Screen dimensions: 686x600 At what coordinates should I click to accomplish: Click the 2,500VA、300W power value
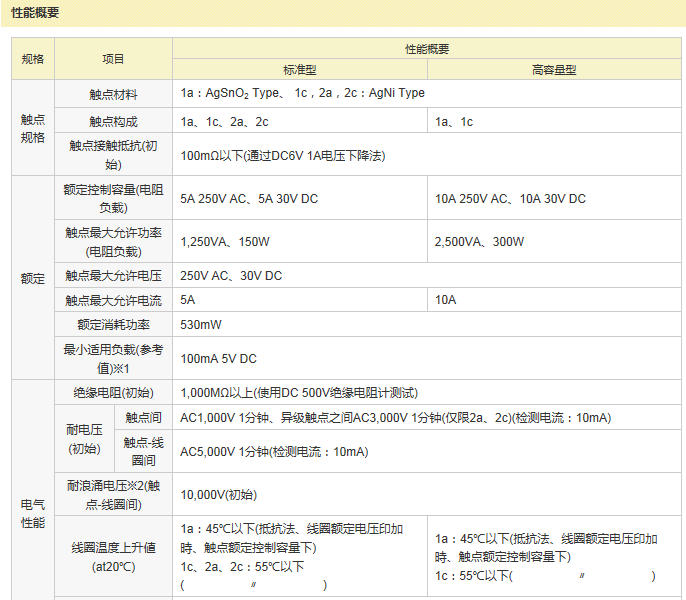click(x=479, y=242)
